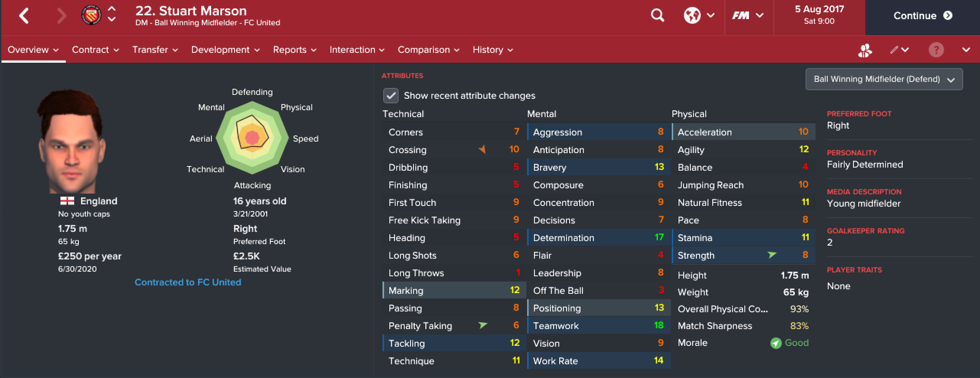
Task: Click the forward navigation arrow
Action: (x=61, y=16)
